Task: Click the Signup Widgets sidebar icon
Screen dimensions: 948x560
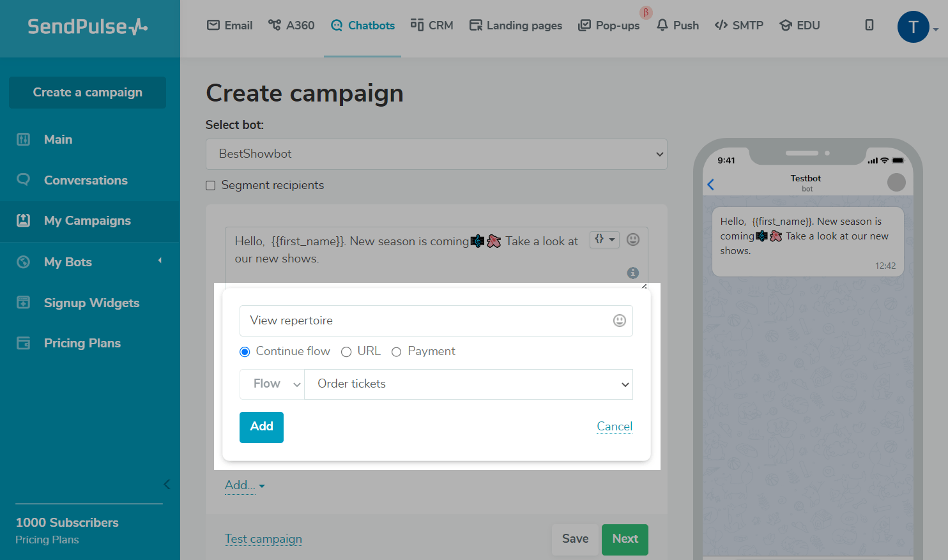Action: point(24,303)
